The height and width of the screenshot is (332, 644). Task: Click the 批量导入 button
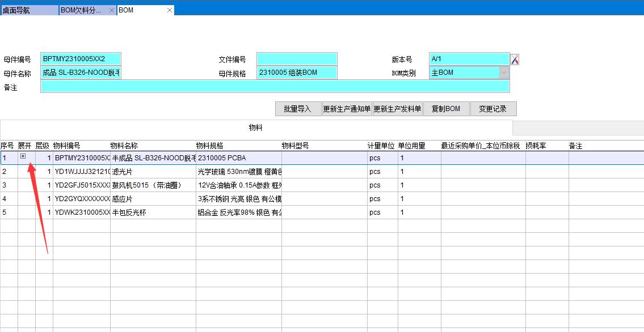click(x=298, y=109)
